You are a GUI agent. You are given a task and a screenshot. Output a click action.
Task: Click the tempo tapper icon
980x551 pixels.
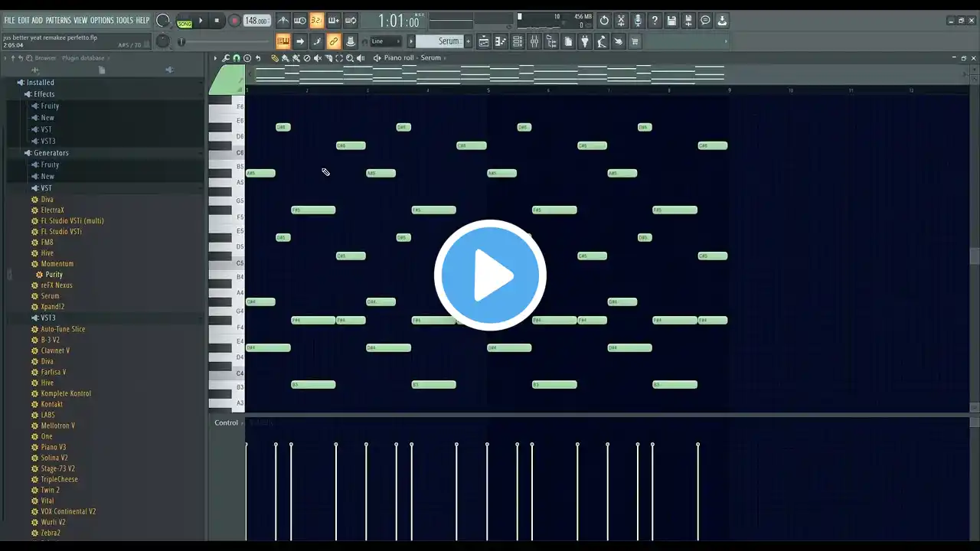pyautogui.click(x=602, y=41)
